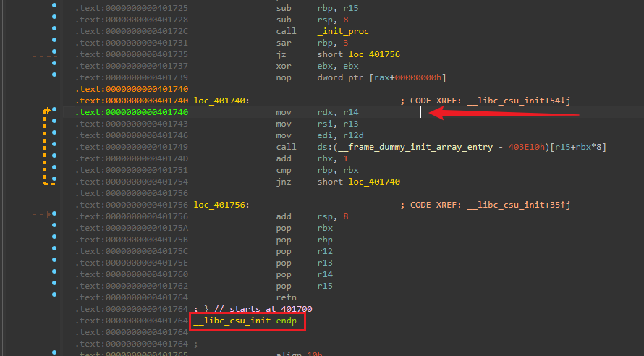The width and height of the screenshot is (644, 356).
Task: Click breakpoint dot beside 'cmp rbp, rbx'
Action: 54,167
